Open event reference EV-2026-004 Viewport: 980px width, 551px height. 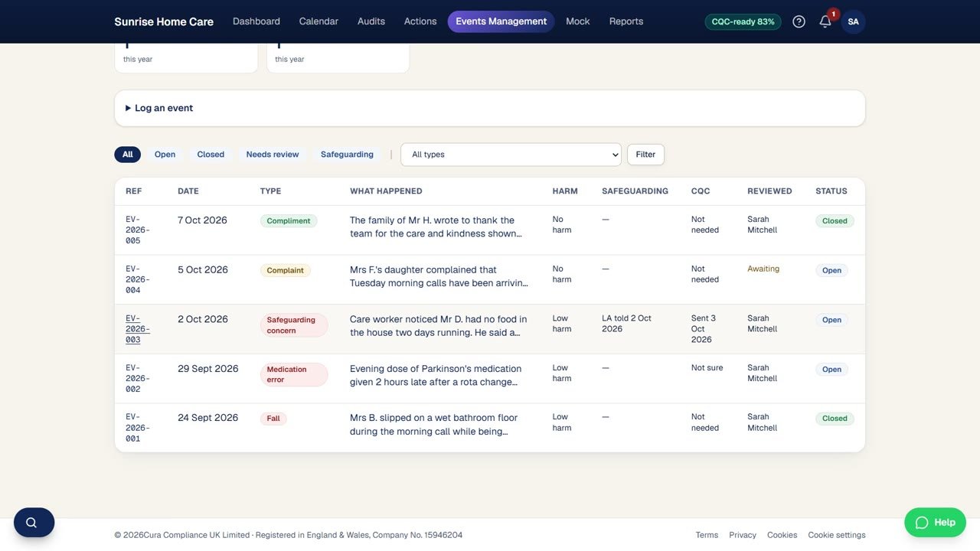pyautogui.click(x=138, y=280)
